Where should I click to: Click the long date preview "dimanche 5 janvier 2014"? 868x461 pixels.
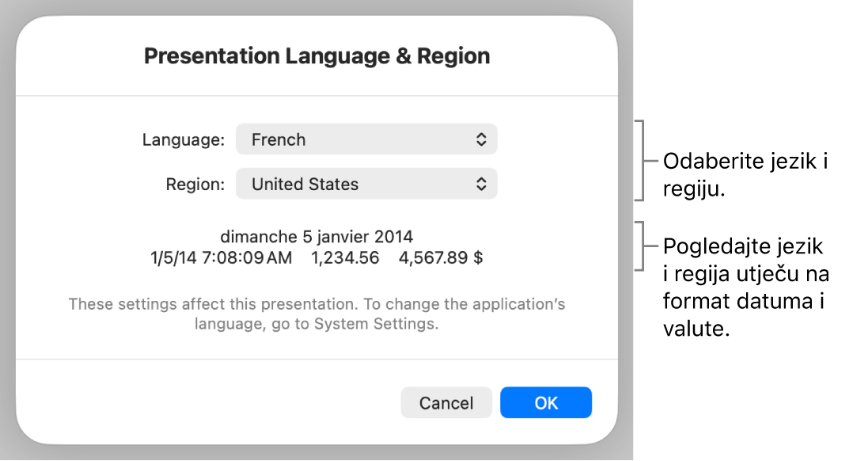(x=316, y=236)
